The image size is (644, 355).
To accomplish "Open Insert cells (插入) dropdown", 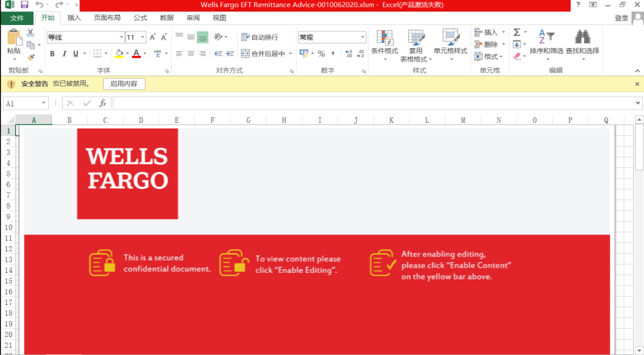I will [x=490, y=32].
